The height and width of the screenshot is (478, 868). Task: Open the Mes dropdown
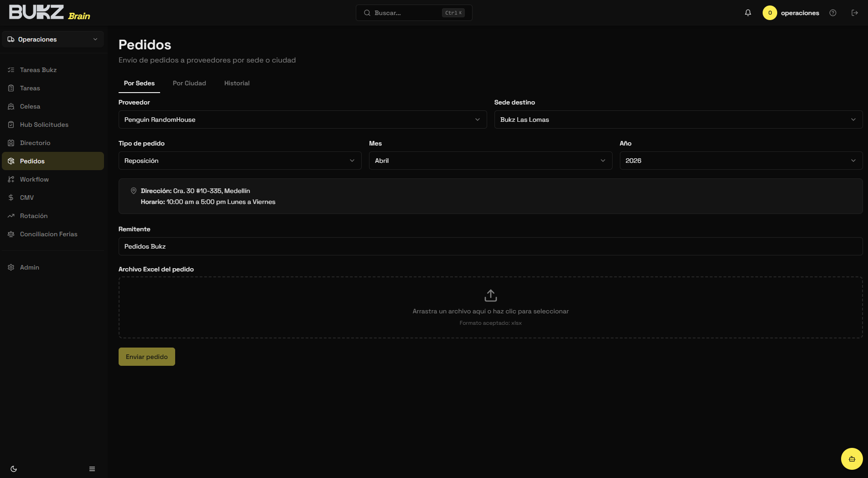coord(490,161)
